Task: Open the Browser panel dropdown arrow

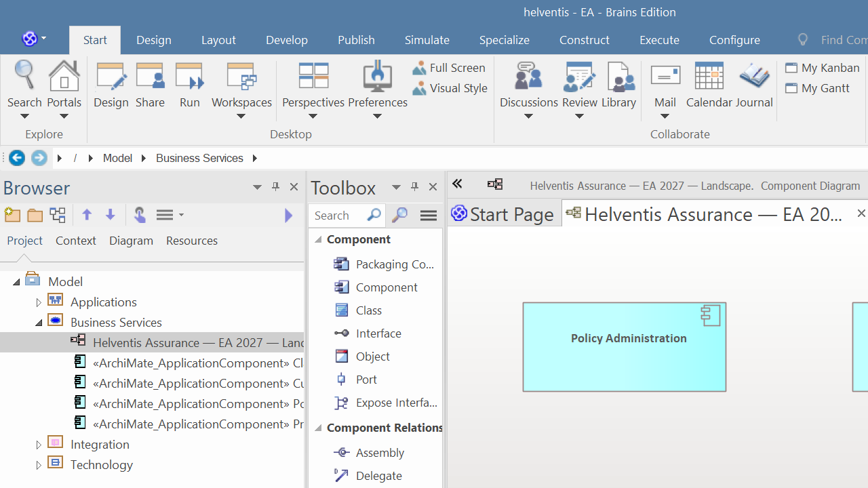Action: click(257, 188)
